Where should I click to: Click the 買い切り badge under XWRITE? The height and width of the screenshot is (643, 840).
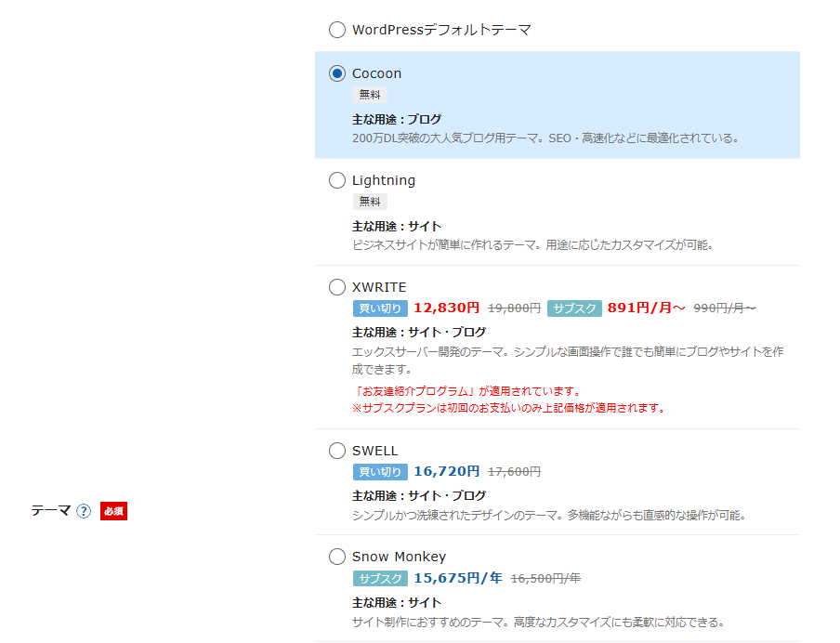click(380, 308)
